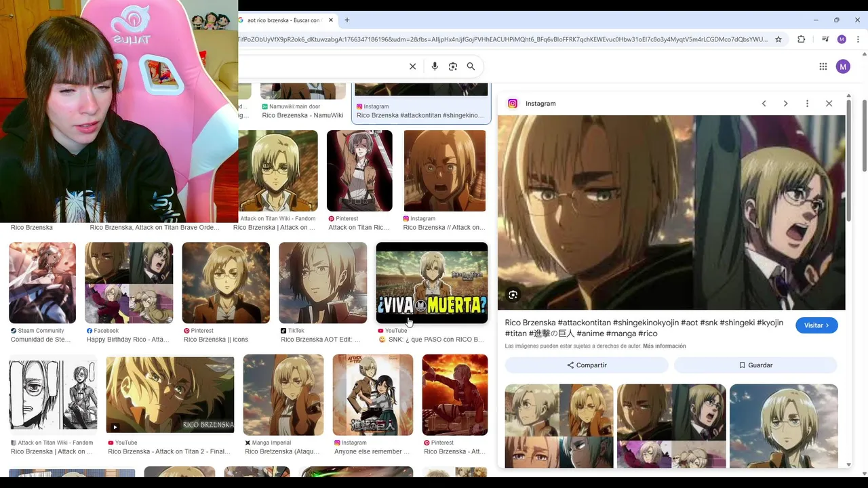Select the 'aot rico brzenska' browser tab
The image size is (868, 488).
(285, 20)
